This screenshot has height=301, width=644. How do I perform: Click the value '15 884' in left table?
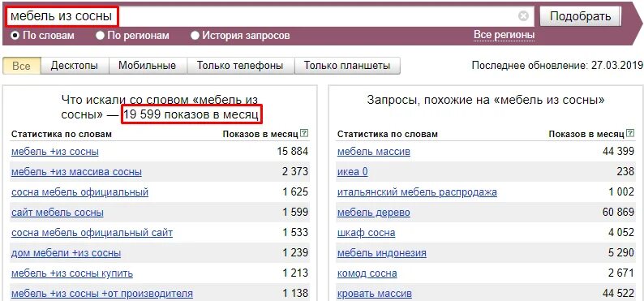coord(293,152)
